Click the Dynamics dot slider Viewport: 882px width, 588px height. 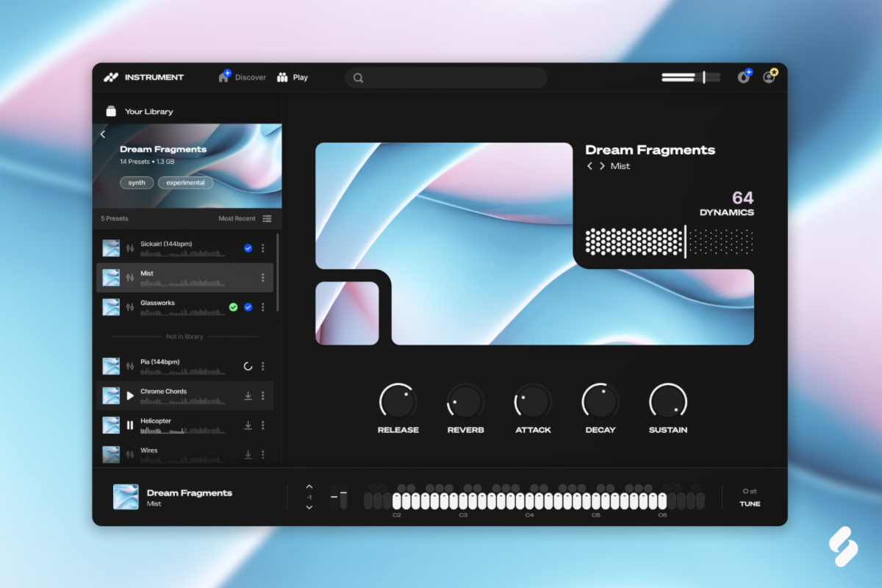coord(669,242)
